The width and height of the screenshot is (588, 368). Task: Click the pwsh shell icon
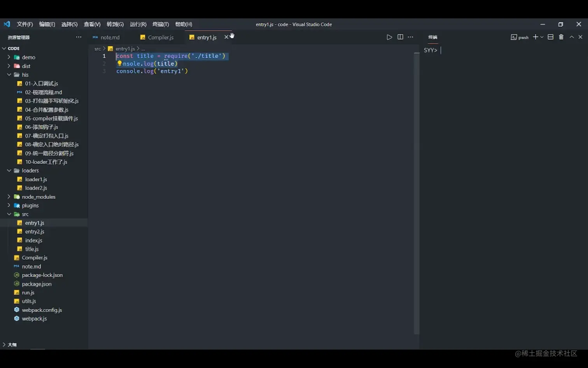(514, 37)
